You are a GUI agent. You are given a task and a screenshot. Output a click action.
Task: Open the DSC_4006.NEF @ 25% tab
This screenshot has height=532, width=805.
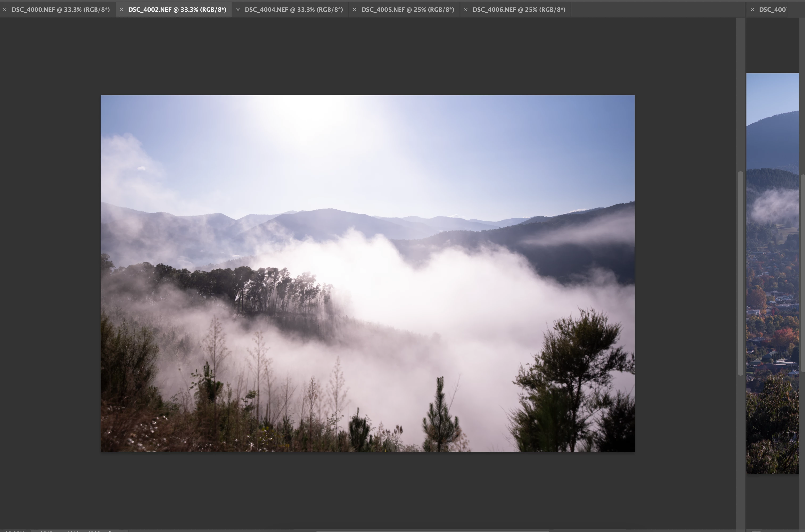[519, 10]
